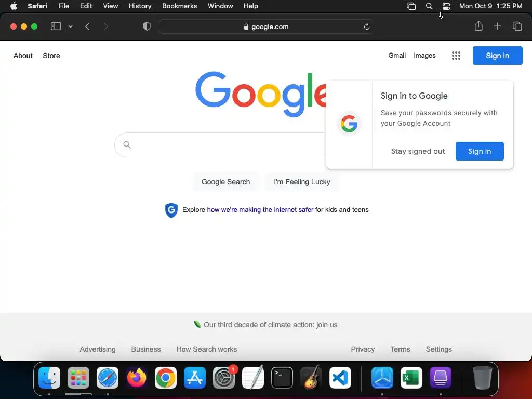Open the History menu
532x399 pixels.
[140, 6]
